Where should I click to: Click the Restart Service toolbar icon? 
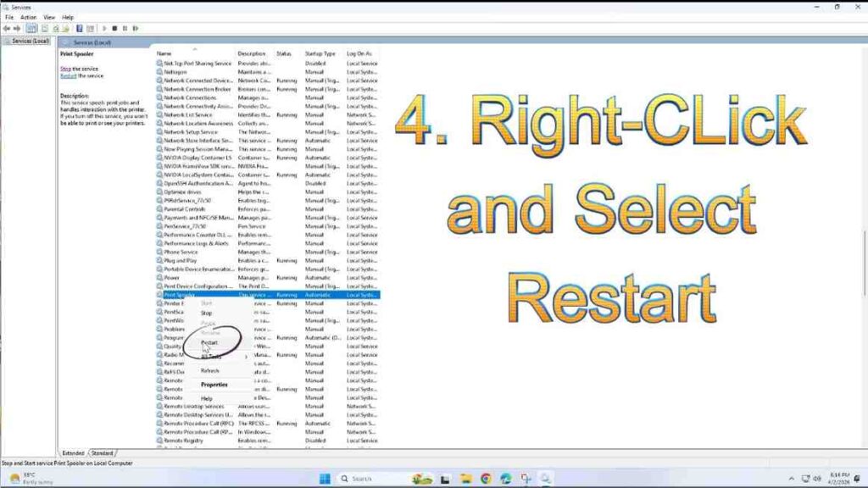tap(135, 28)
